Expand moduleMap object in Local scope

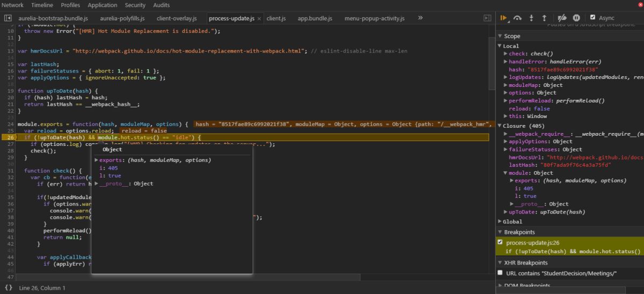[x=506, y=85]
